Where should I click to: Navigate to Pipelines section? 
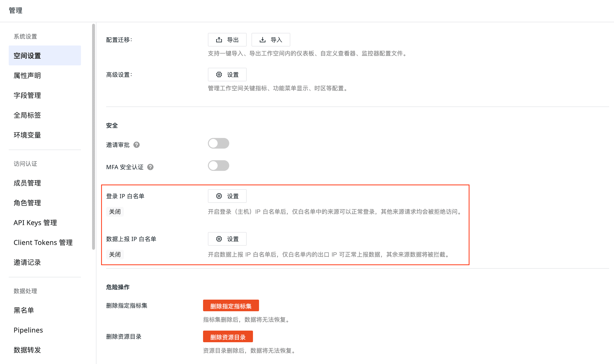tap(28, 330)
